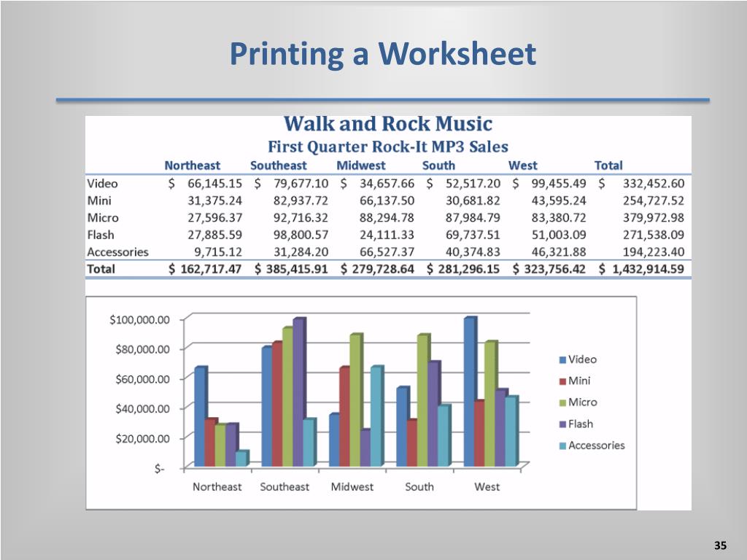This screenshot has width=747, height=560.
Task: Click the $60,000.00 axis label
Action: (142, 379)
